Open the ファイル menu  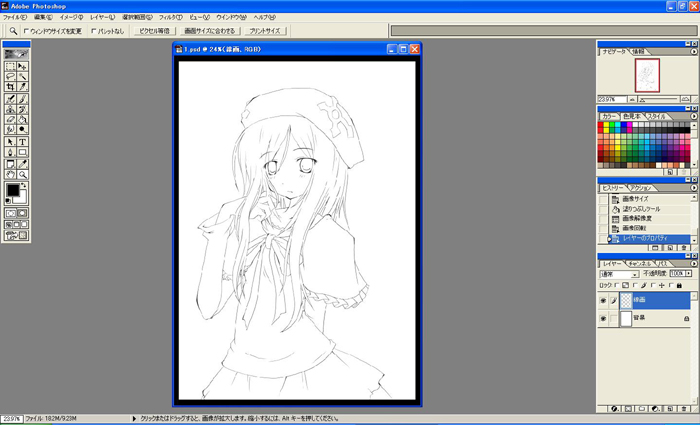[15, 17]
